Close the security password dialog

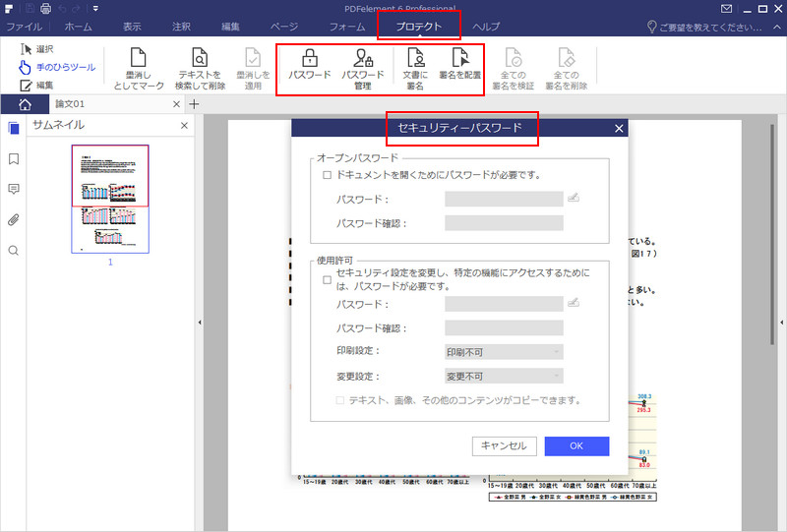(619, 129)
